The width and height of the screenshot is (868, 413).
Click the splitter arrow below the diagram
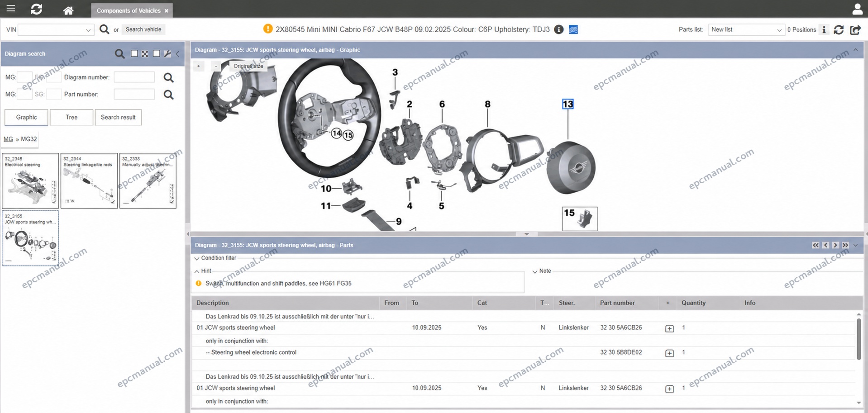click(x=527, y=234)
